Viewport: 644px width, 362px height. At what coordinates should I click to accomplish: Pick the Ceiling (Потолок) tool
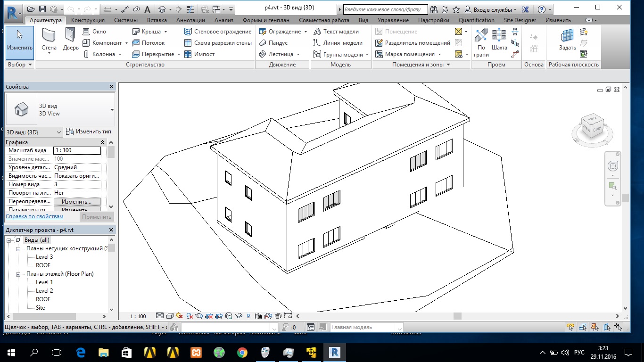point(148,43)
